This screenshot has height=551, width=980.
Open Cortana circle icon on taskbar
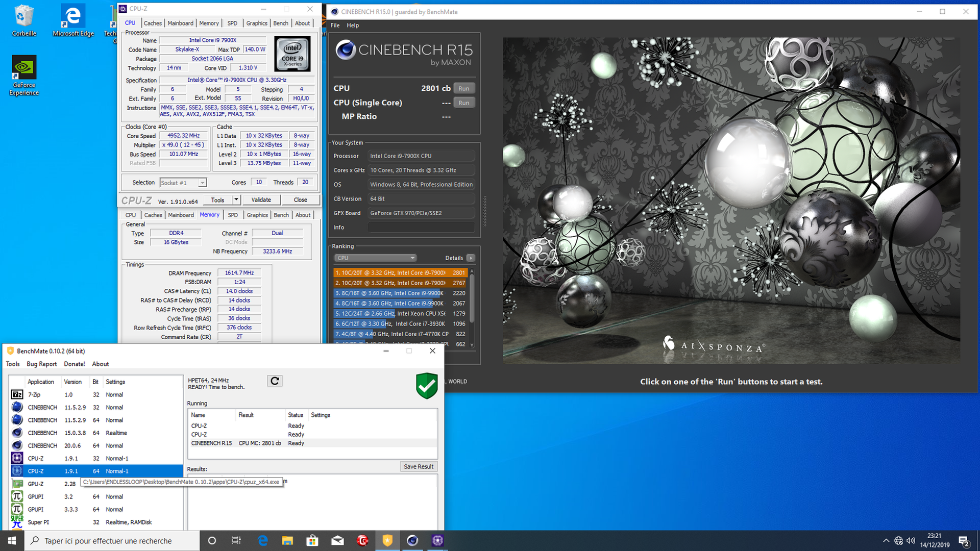212,541
